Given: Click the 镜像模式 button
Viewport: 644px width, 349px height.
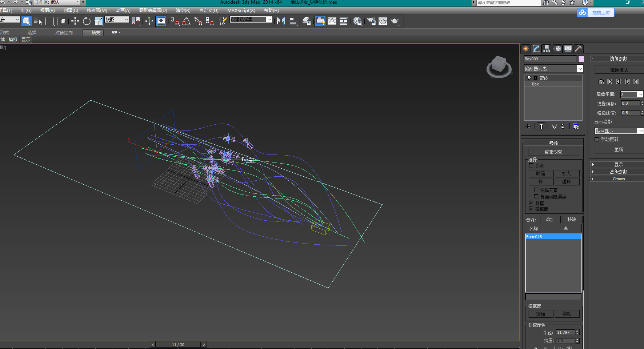Looking at the screenshot, I should coord(619,70).
